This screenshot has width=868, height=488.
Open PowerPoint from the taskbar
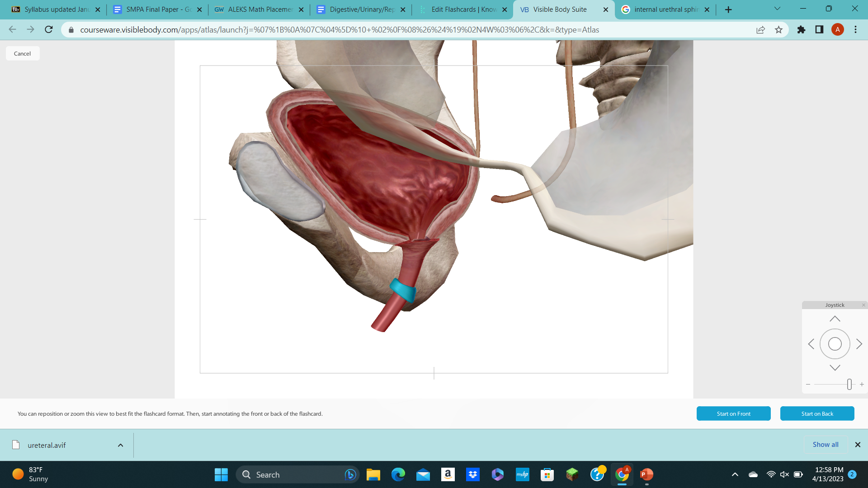pyautogui.click(x=646, y=475)
